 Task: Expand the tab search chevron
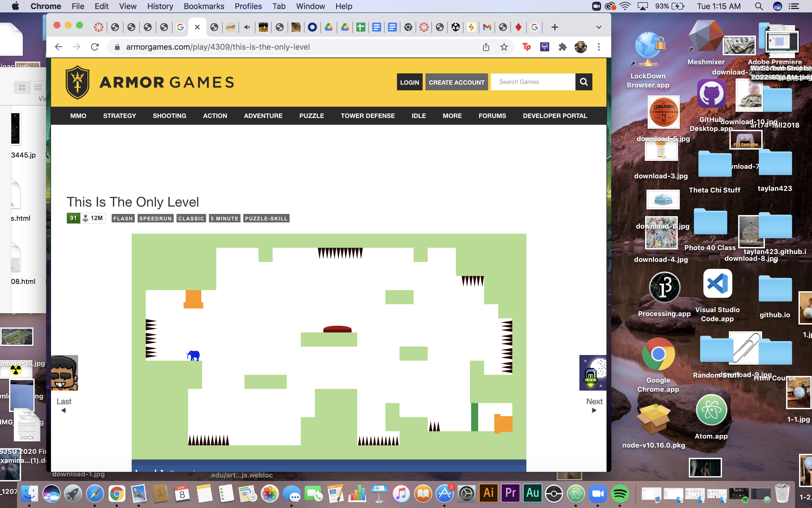pos(599,27)
